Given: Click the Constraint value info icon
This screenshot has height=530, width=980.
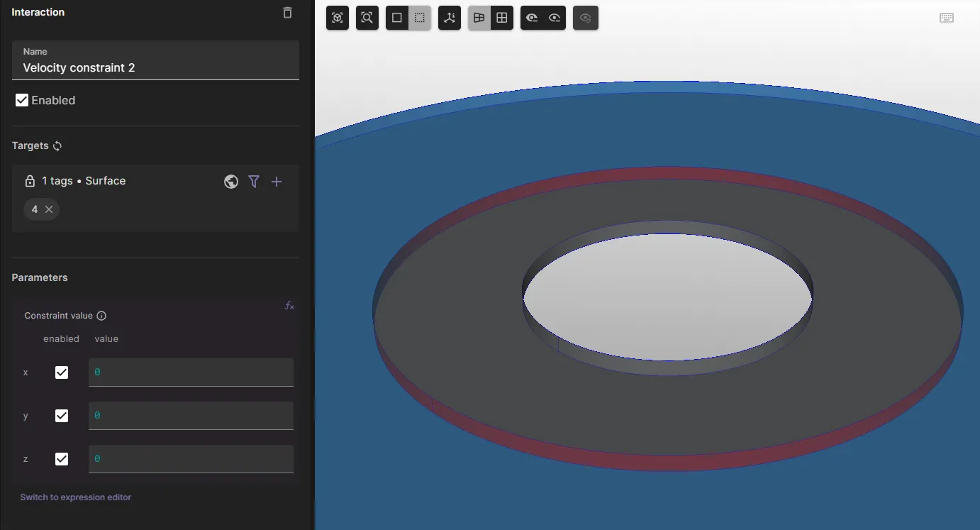Looking at the screenshot, I should tap(101, 316).
